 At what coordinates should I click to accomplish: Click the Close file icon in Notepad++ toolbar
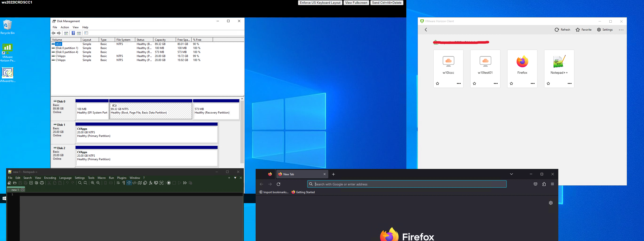pyautogui.click(x=31, y=183)
